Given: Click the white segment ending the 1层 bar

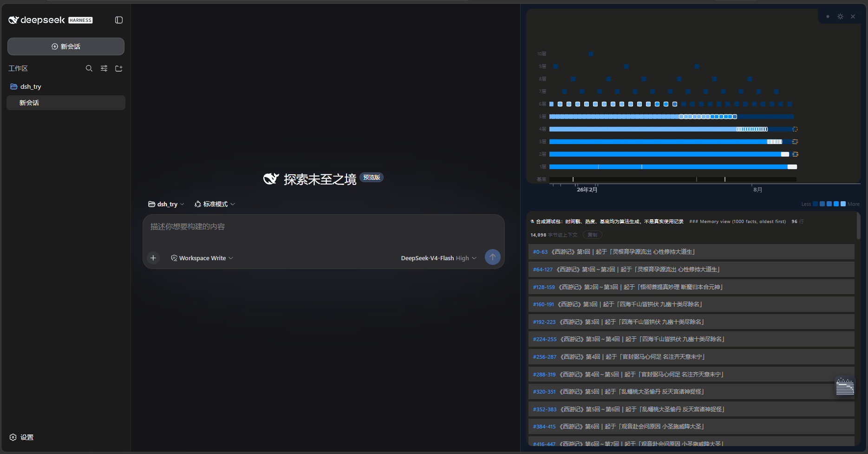Looking at the screenshot, I should click(792, 167).
